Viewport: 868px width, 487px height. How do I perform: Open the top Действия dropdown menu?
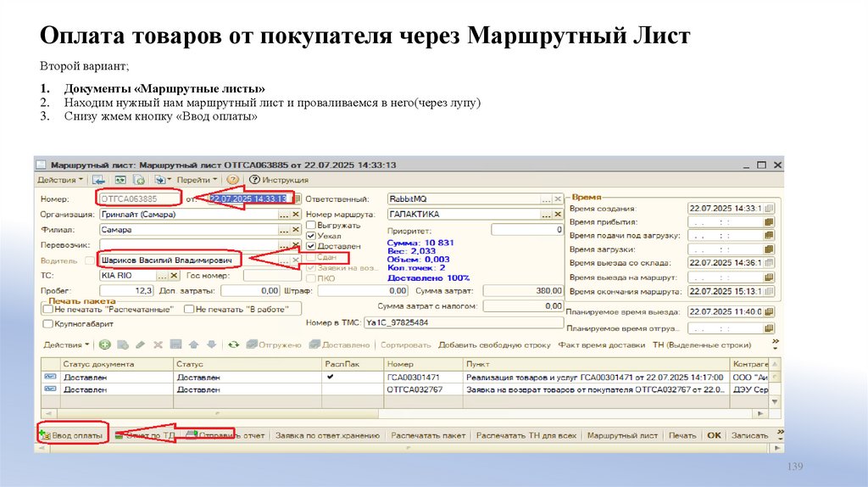[x=60, y=180]
